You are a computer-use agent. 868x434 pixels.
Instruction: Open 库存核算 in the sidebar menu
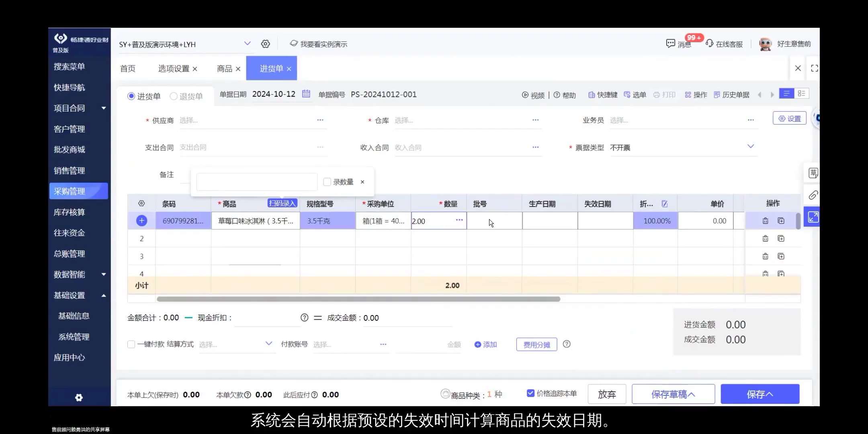point(69,212)
